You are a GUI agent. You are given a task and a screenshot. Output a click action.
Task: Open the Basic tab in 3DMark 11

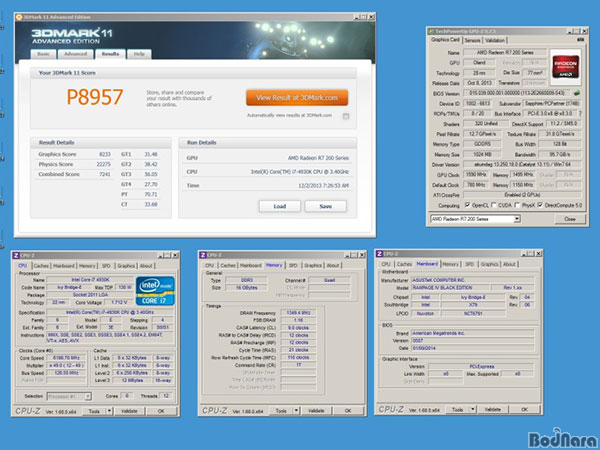(x=43, y=54)
